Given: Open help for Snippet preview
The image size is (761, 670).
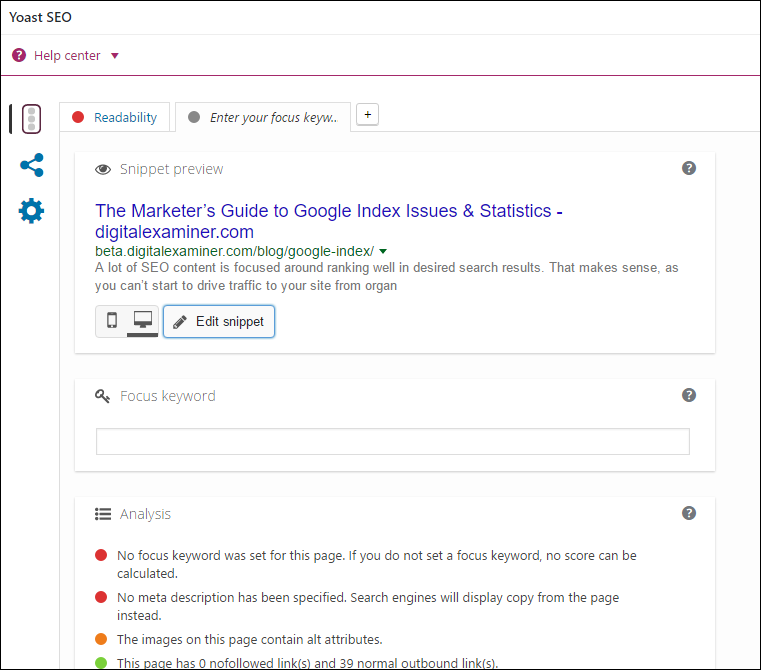Looking at the screenshot, I should click(689, 168).
